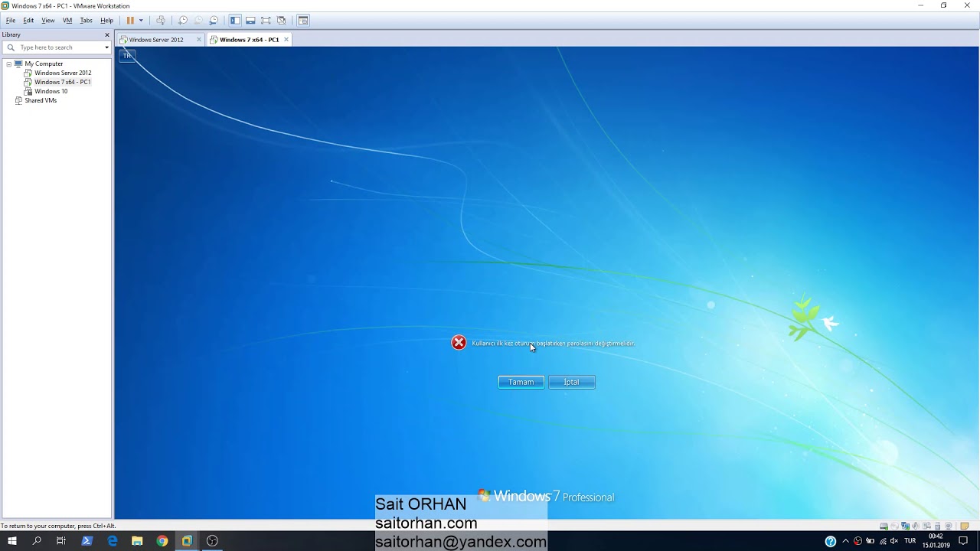Take a snapshot of this virtual machine
This screenshot has height=551, width=980.
[183, 21]
